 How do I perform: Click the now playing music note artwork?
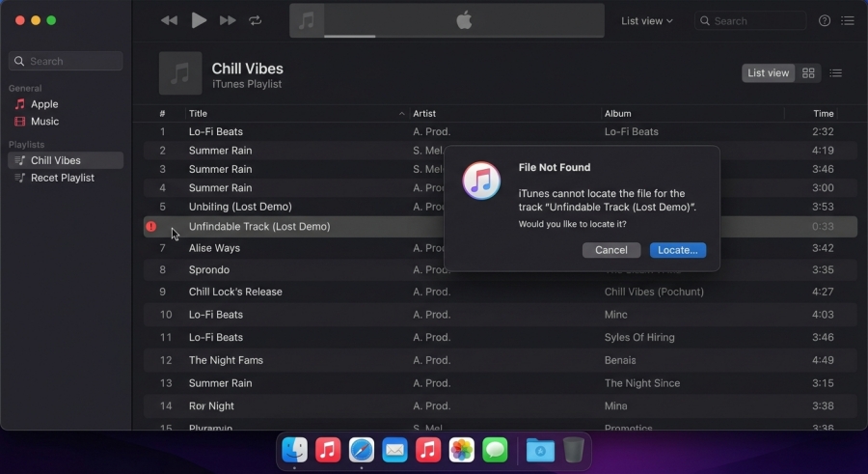click(x=307, y=21)
